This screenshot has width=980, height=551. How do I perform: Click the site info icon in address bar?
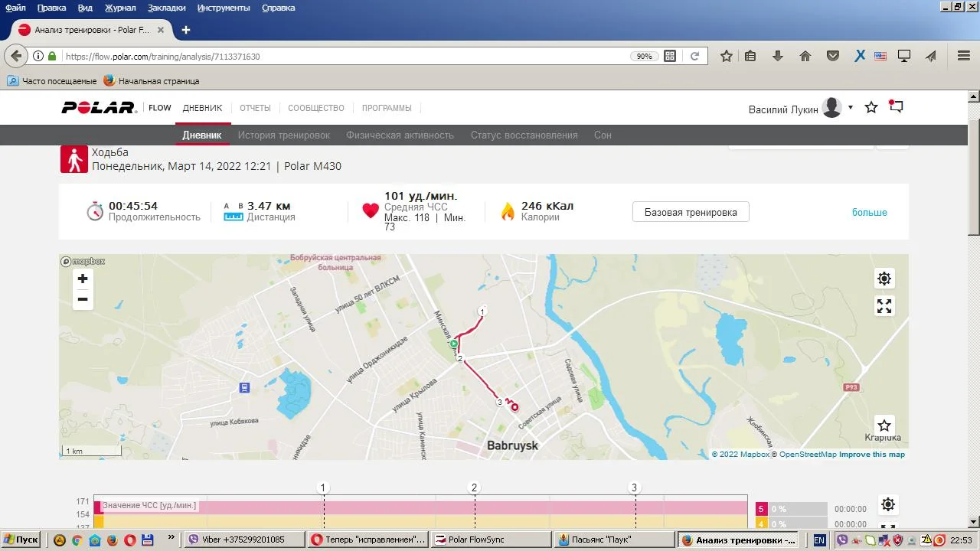[38, 56]
